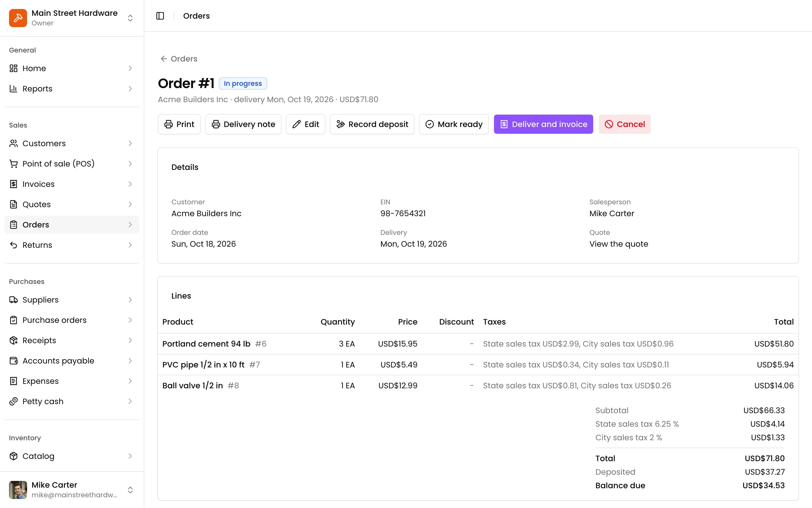Click the Accounts payable wallet icon
812x508 pixels.
[14, 361]
